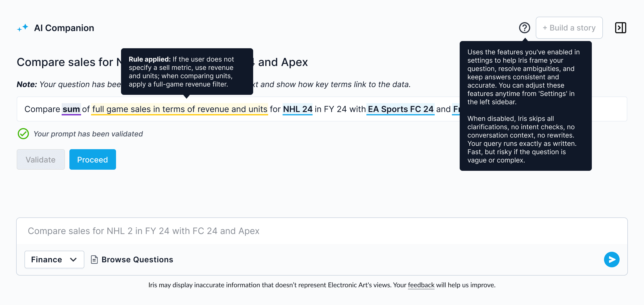Open the feedback link in the disclaimer

pyautogui.click(x=421, y=285)
